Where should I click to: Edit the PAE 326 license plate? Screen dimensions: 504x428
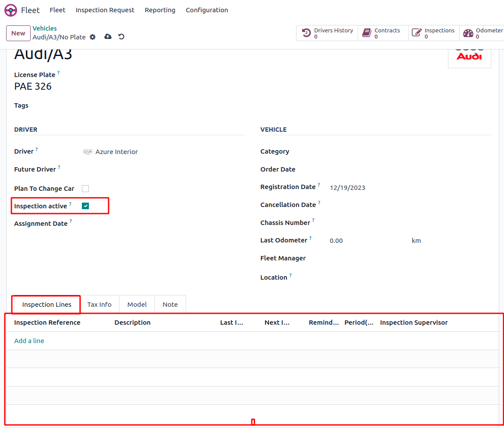33,87
